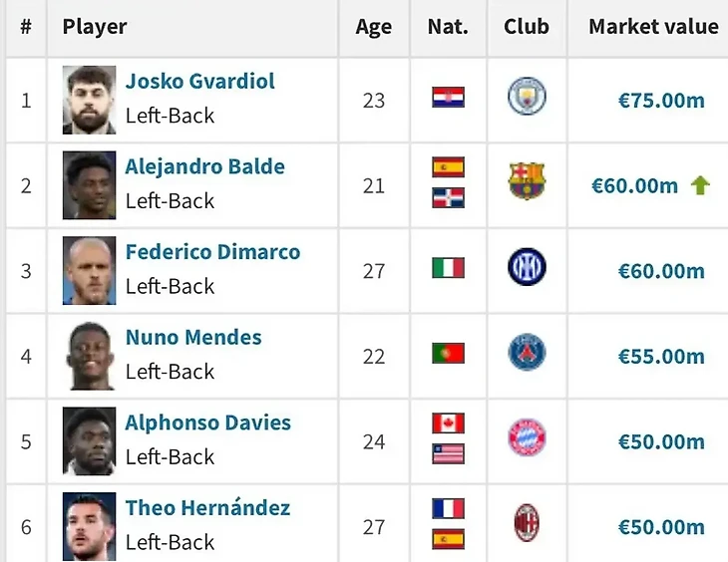The width and height of the screenshot is (728, 562).
Task: Click the Italy flag for Dimarco
Action: tap(448, 268)
